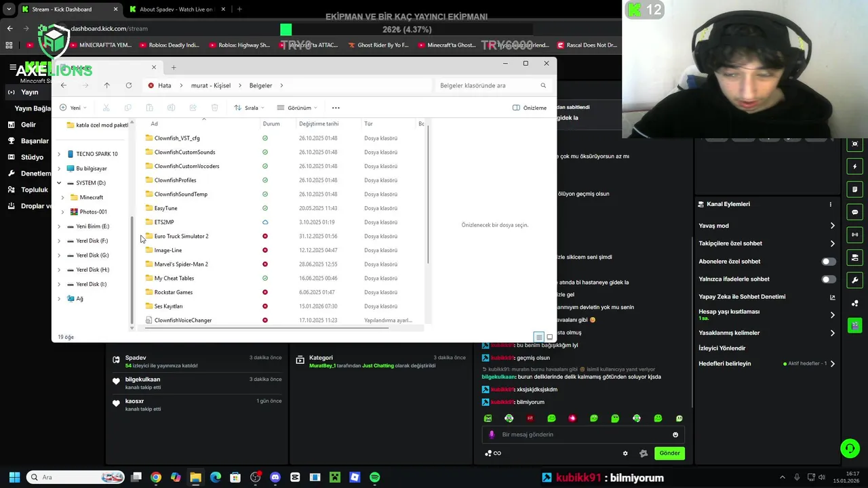
Task: Sort by the Değiştirme tarihi column
Action: click(x=319, y=124)
